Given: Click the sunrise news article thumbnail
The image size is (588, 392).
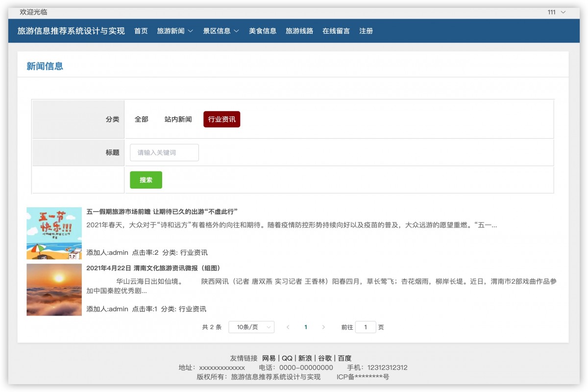Looking at the screenshot, I should [54, 290].
